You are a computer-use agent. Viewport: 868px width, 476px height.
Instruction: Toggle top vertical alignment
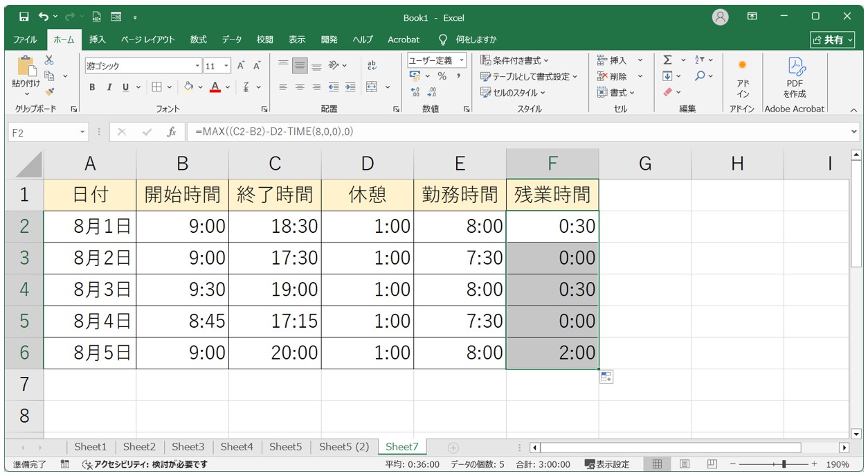point(283,66)
